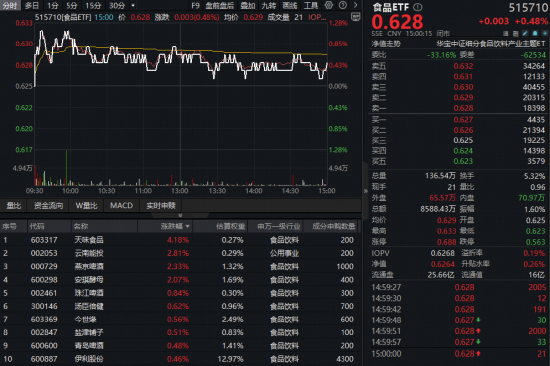Switch to the 多日 multi-day tab
This screenshot has width=550, height=366.
coord(32,5)
